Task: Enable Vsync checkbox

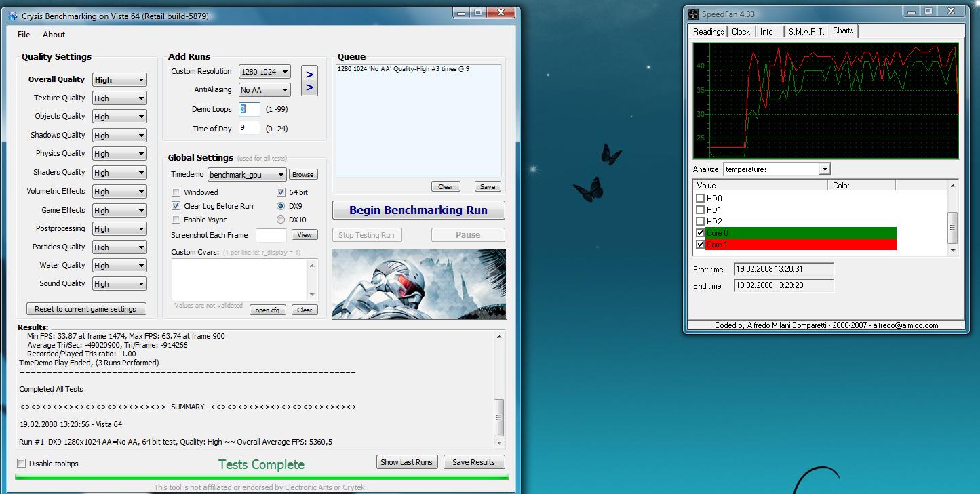Action: tap(176, 220)
